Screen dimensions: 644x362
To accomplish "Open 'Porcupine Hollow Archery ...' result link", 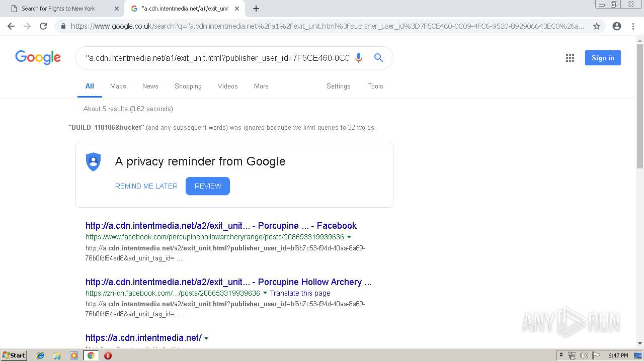I will [229, 282].
